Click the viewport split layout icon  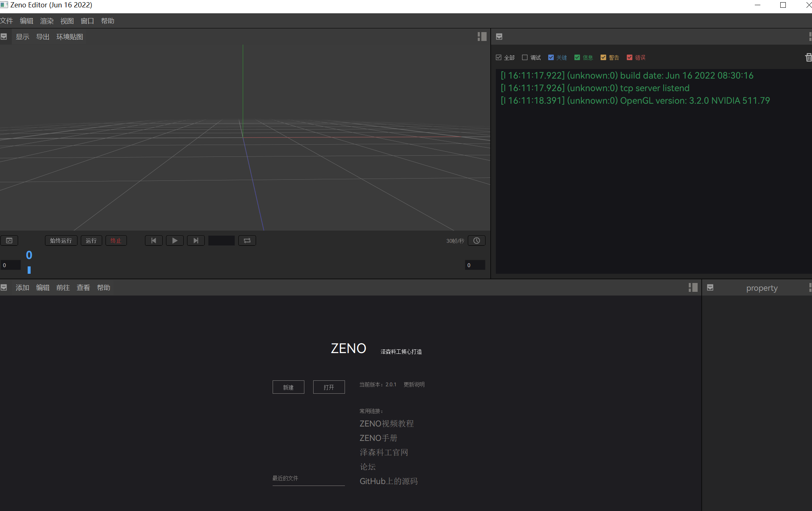coord(482,37)
